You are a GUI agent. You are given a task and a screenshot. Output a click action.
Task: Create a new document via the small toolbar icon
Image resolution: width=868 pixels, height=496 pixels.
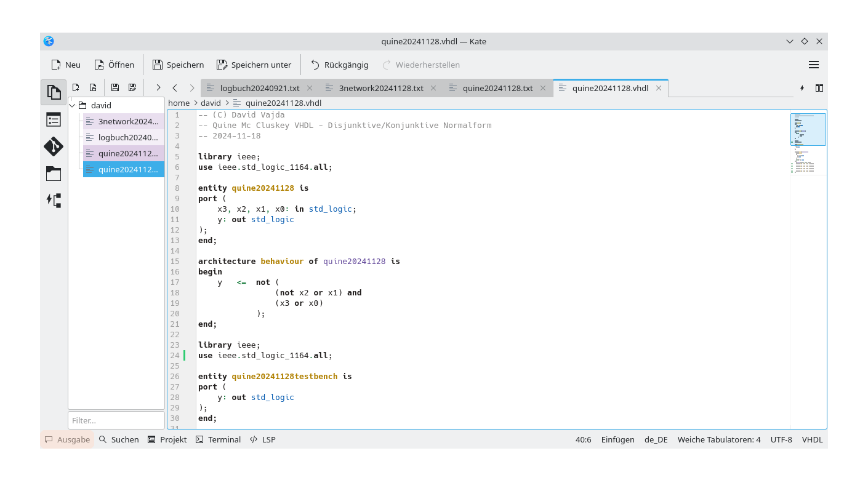tap(76, 87)
